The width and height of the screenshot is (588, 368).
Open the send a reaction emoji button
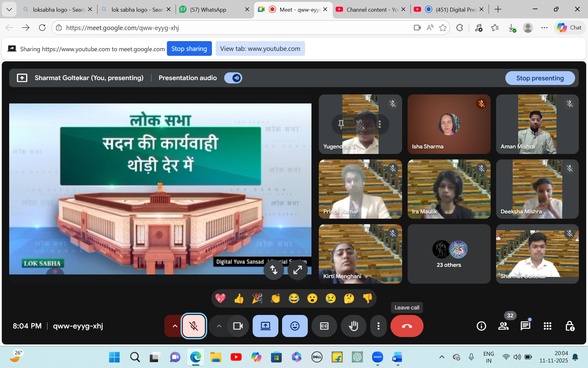pos(295,326)
